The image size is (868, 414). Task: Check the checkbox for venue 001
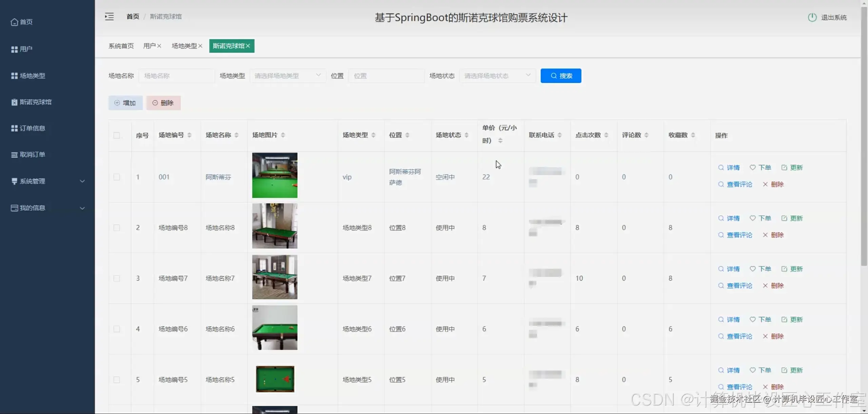[x=117, y=176]
